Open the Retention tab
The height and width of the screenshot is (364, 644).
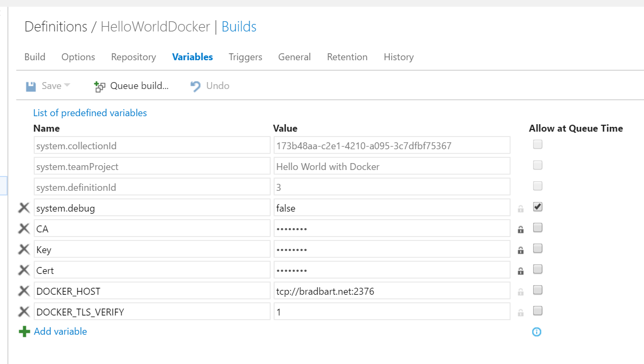coord(347,57)
